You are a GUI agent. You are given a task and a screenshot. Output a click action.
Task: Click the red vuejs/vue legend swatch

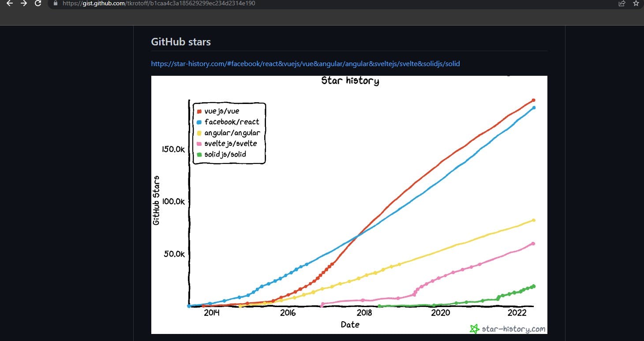pos(199,111)
